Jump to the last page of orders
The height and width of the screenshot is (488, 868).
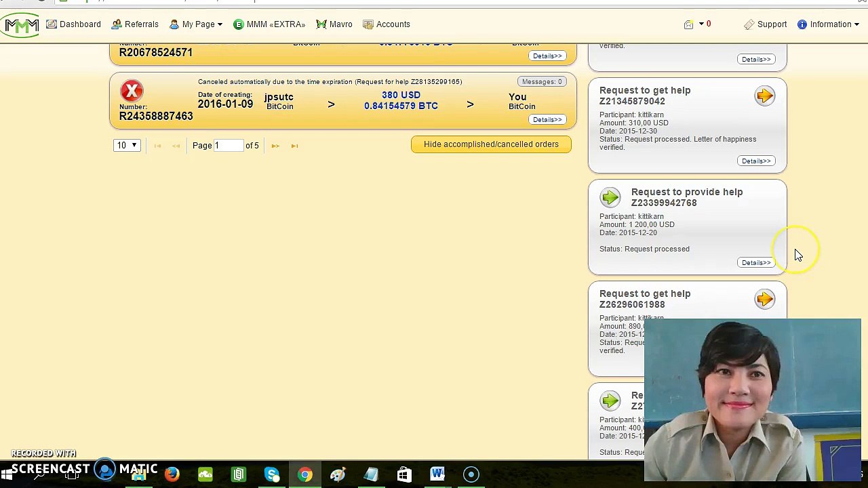click(x=294, y=146)
